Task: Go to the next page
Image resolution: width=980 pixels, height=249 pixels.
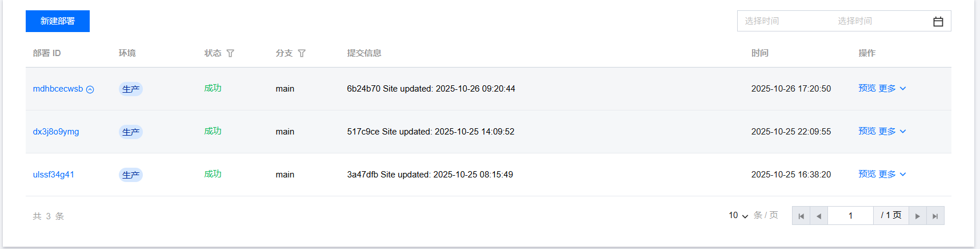Action: [917, 216]
